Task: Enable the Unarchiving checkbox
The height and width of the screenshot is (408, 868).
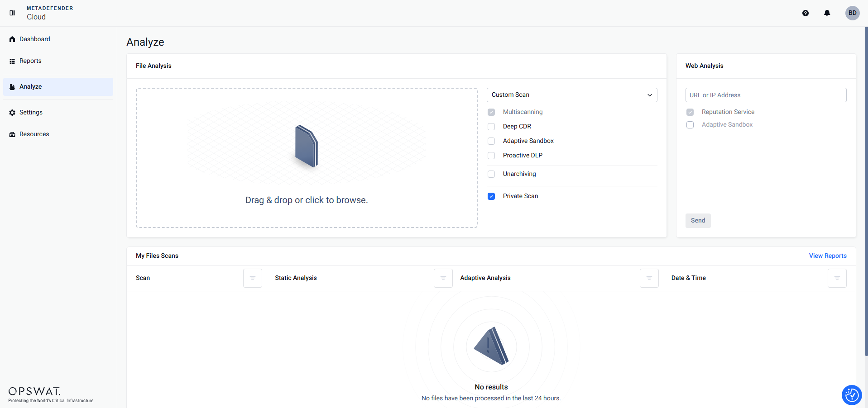Action: (491, 174)
